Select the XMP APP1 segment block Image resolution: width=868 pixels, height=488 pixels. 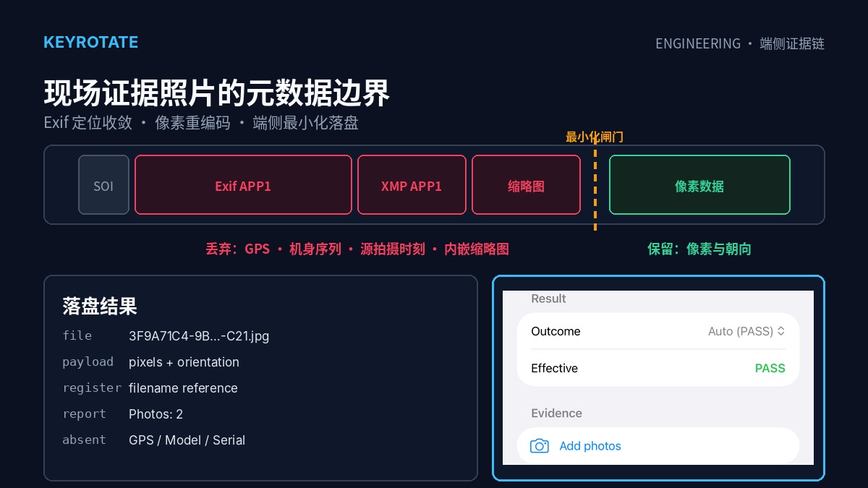[x=412, y=185]
